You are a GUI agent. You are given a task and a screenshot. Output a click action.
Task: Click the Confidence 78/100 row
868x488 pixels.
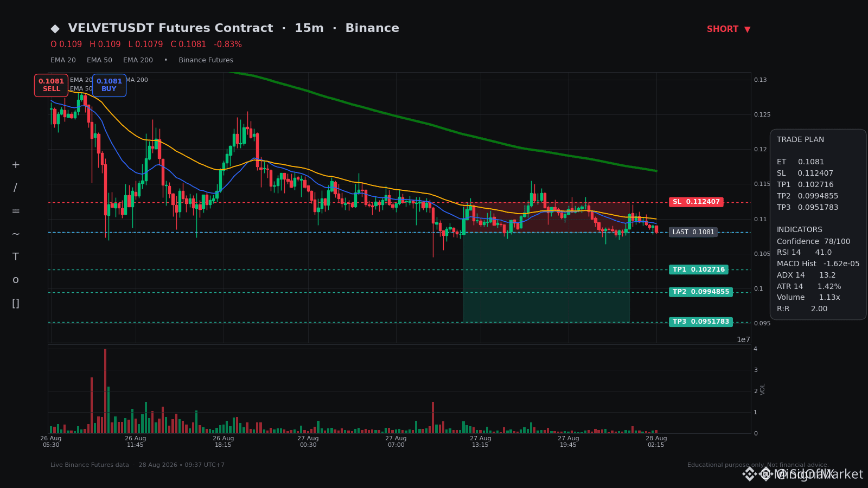coord(813,241)
